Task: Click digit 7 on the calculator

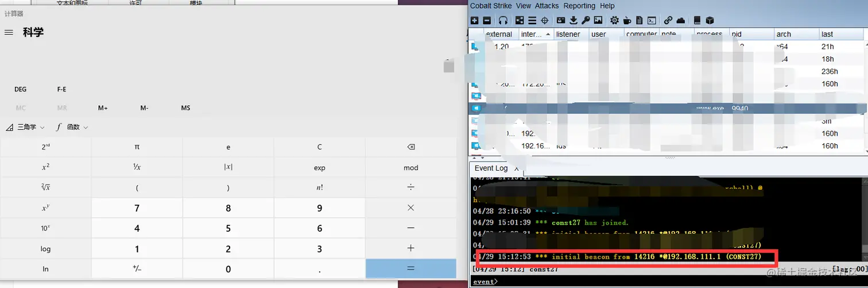Action: point(137,208)
